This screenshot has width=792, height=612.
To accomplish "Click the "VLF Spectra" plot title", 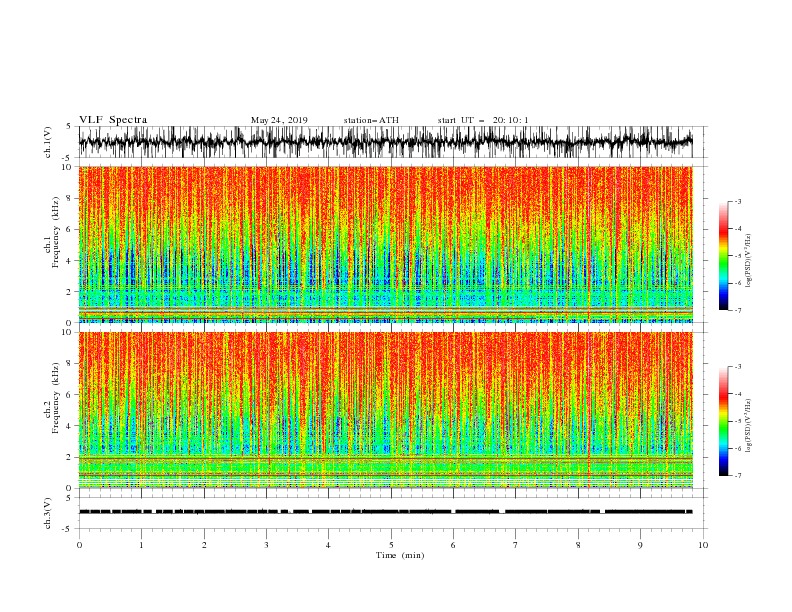I will 113,120.
